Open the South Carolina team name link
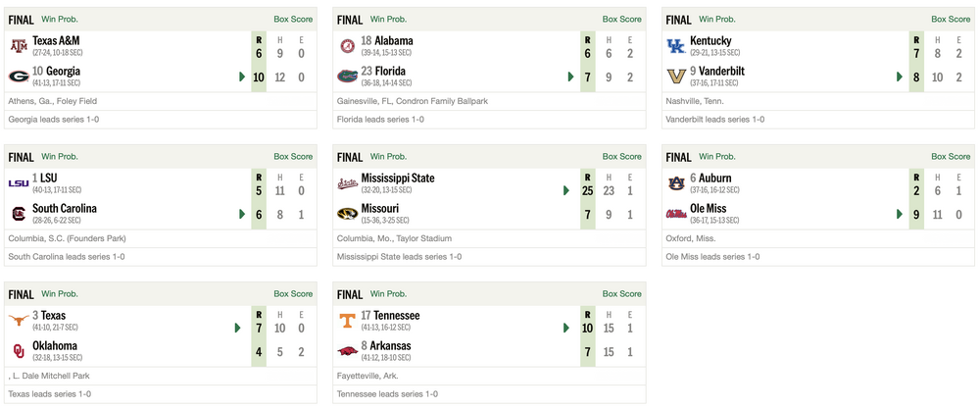The image size is (980, 409). [x=65, y=208]
